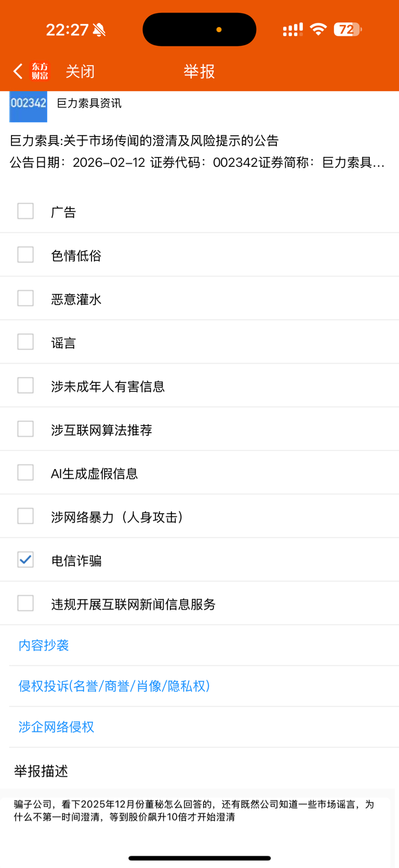Check the 恶意灌水 checkbox
The height and width of the screenshot is (868, 399).
25,299
